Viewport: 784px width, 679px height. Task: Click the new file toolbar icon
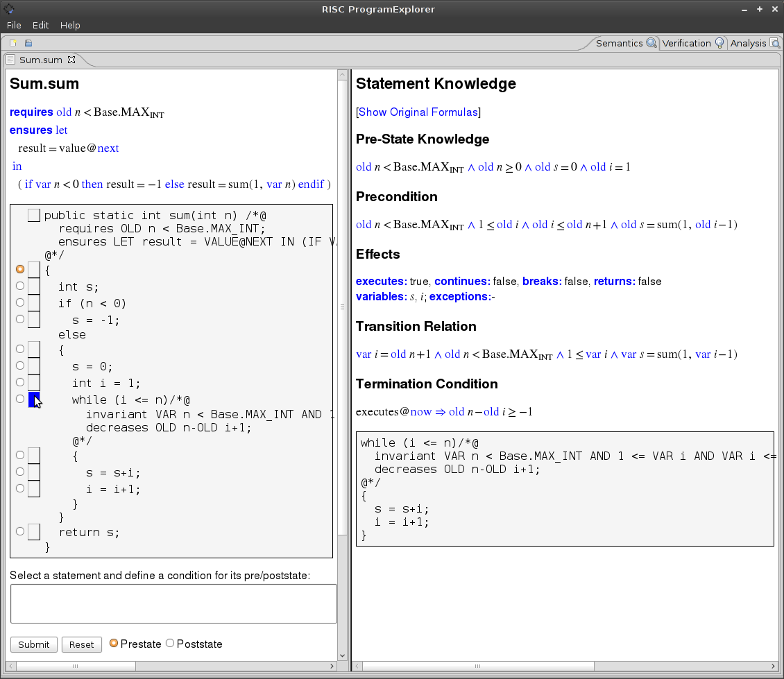12,43
